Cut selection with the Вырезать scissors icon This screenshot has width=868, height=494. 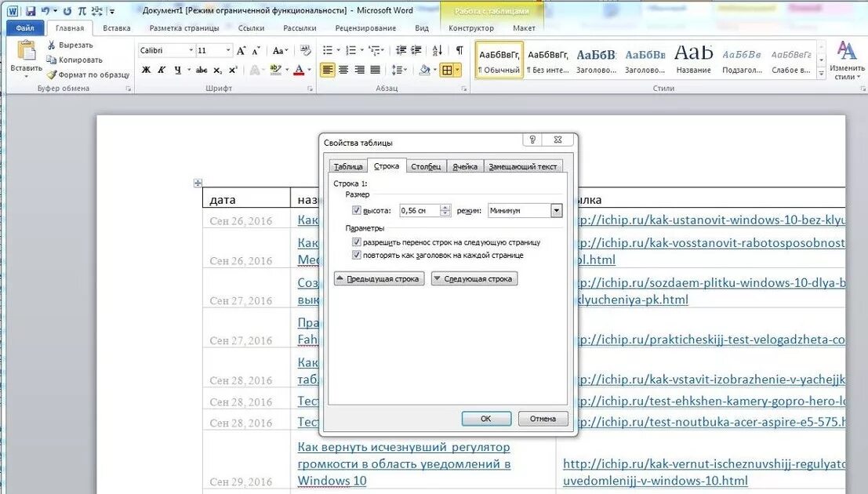pos(52,45)
